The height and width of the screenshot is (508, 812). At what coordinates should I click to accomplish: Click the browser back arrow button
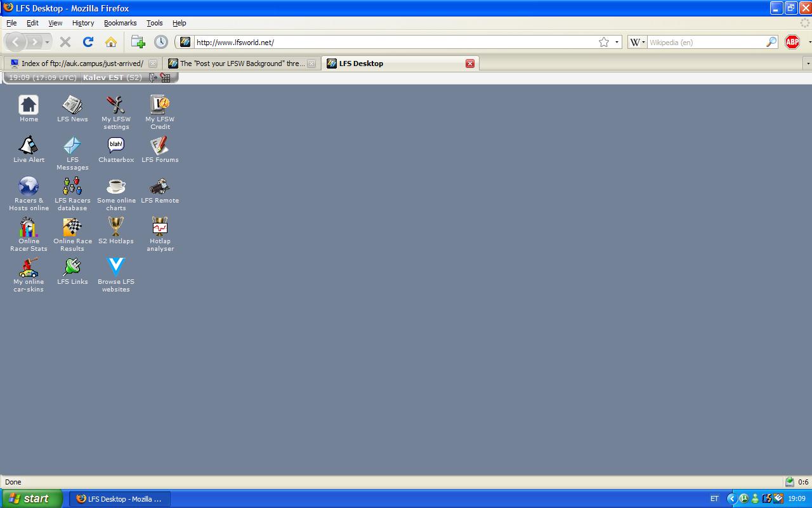(16, 42)
